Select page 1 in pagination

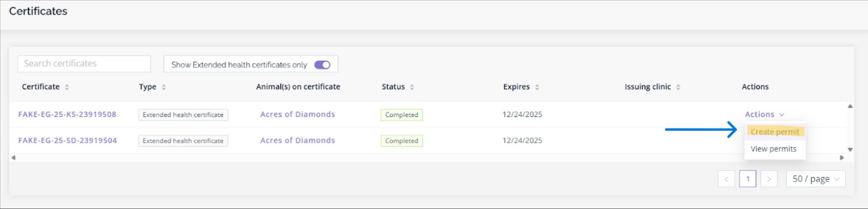coord(748,179)
